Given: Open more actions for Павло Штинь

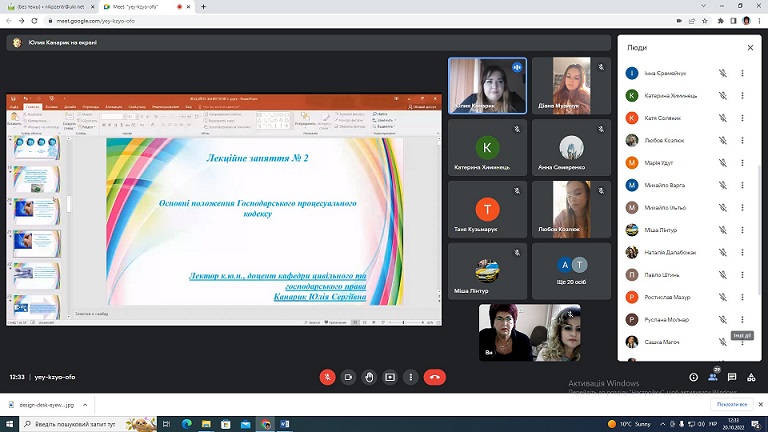Looking at the screenshot, I should pos(743,275).
